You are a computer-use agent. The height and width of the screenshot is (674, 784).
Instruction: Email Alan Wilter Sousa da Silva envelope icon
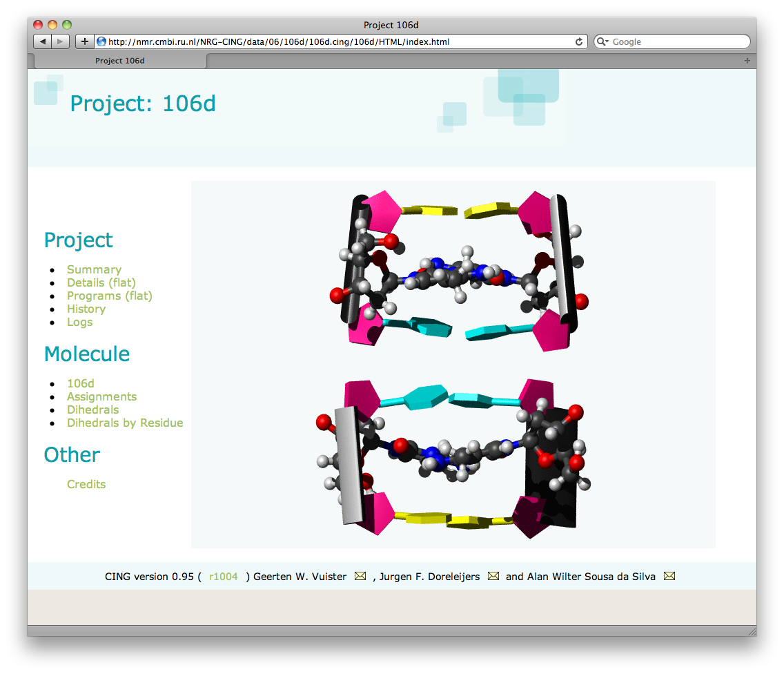pos(669,576)
